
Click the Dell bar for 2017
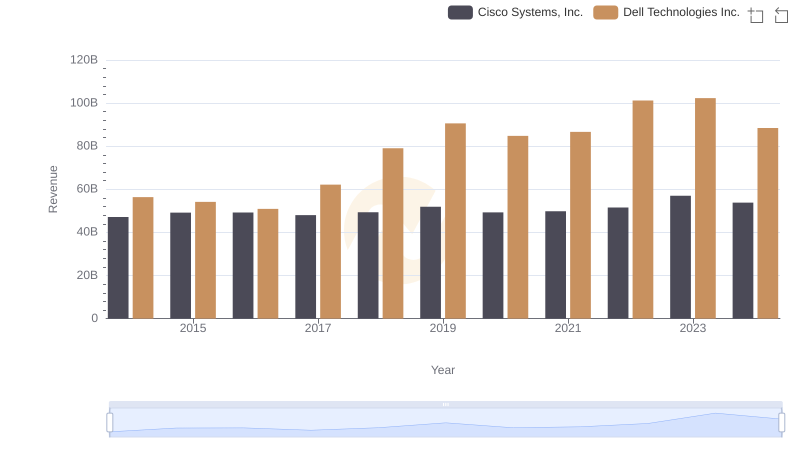point(330,251)
